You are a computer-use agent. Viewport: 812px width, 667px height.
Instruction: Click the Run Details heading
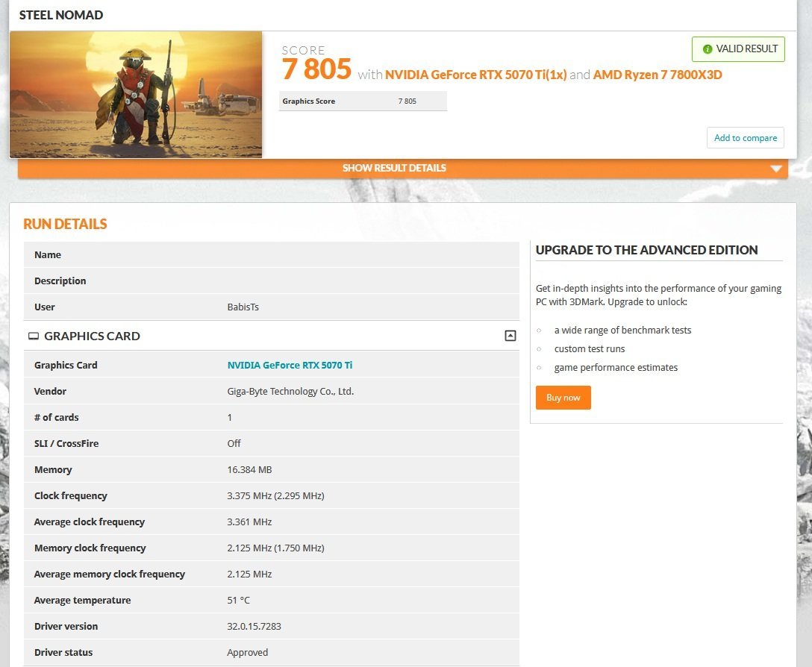click(x=65, y=224)
